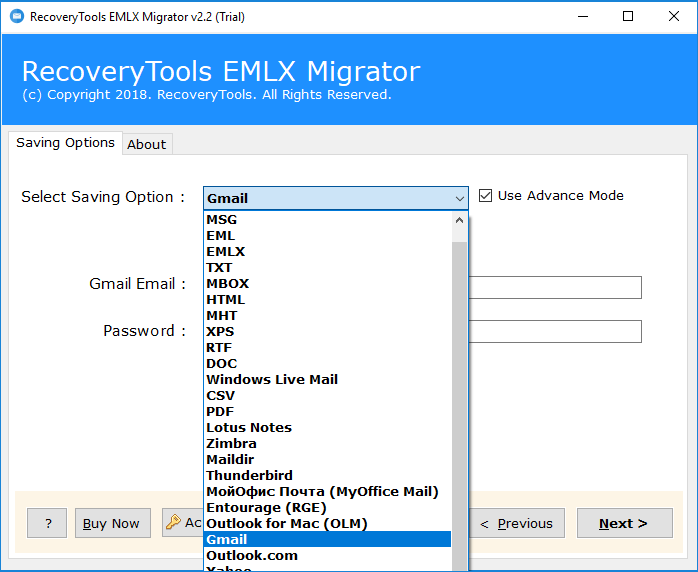Open the Saving Options tab

65,143
